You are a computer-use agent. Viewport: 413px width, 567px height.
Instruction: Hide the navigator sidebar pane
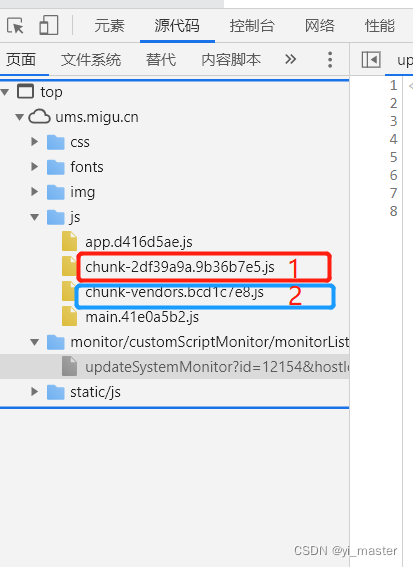coord(371,60)
